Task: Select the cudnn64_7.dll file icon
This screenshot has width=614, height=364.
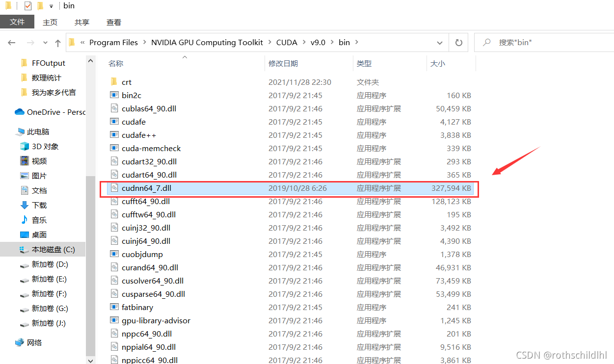Action: point(114,188)
